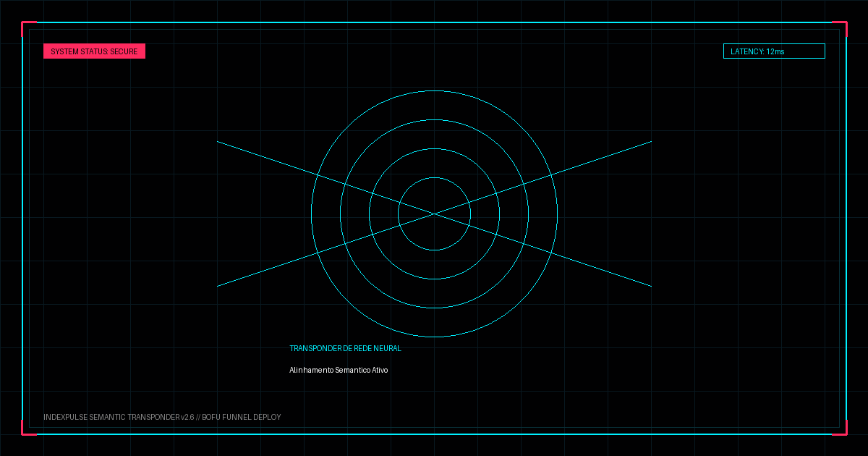The height and width of the screenshot is (456, 868).
Task: Click the red corner bracket nearest the latency box
Action: (x=842, y=26)
